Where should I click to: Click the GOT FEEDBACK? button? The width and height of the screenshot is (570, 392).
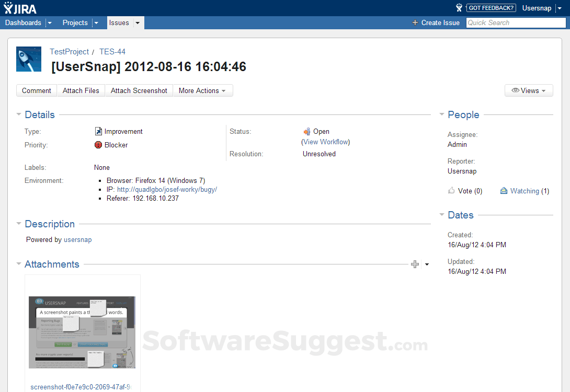(x=491, y=8)
